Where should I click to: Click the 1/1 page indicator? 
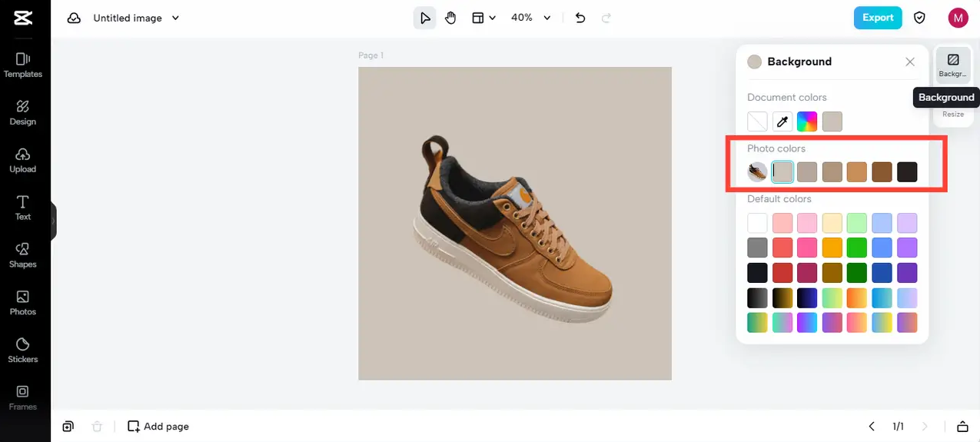pos(898,427)
